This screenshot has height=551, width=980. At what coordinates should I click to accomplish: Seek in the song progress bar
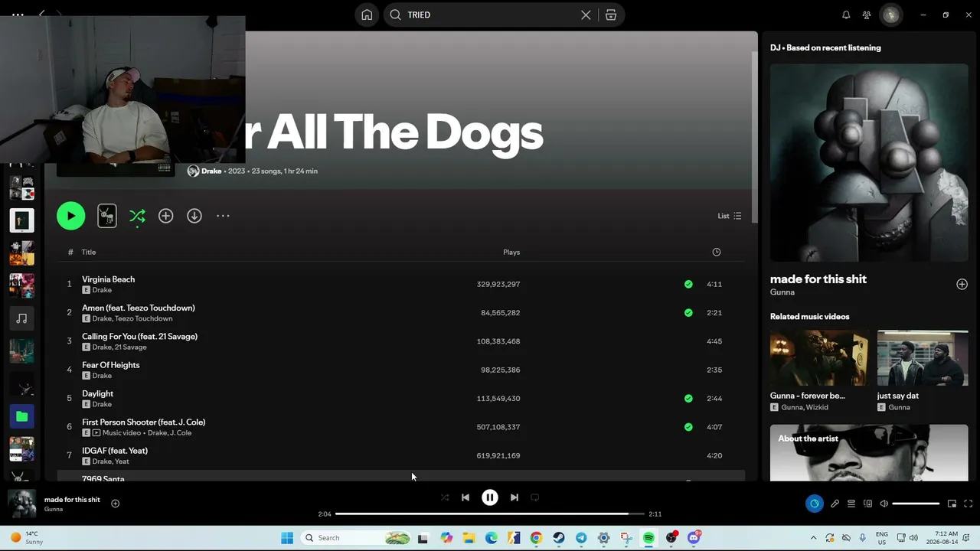(490, 514)
